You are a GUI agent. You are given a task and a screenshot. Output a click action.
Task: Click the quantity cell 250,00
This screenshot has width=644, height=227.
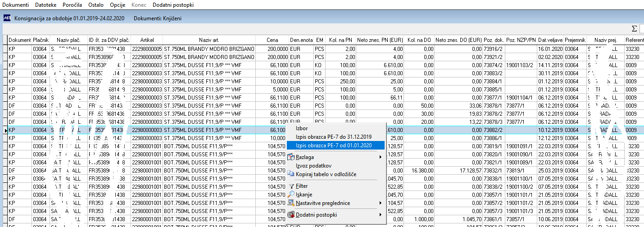[x=340, y=81]
